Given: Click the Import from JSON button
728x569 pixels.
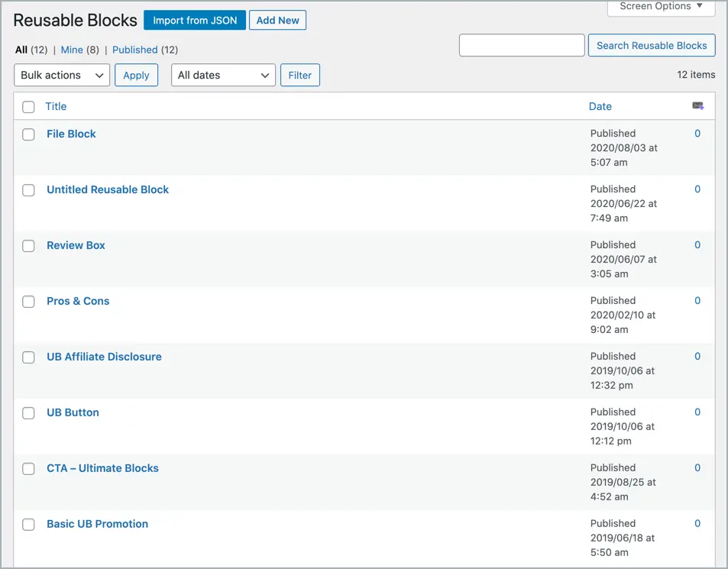Looking at the screenshot, I should [x=195, y=21].
